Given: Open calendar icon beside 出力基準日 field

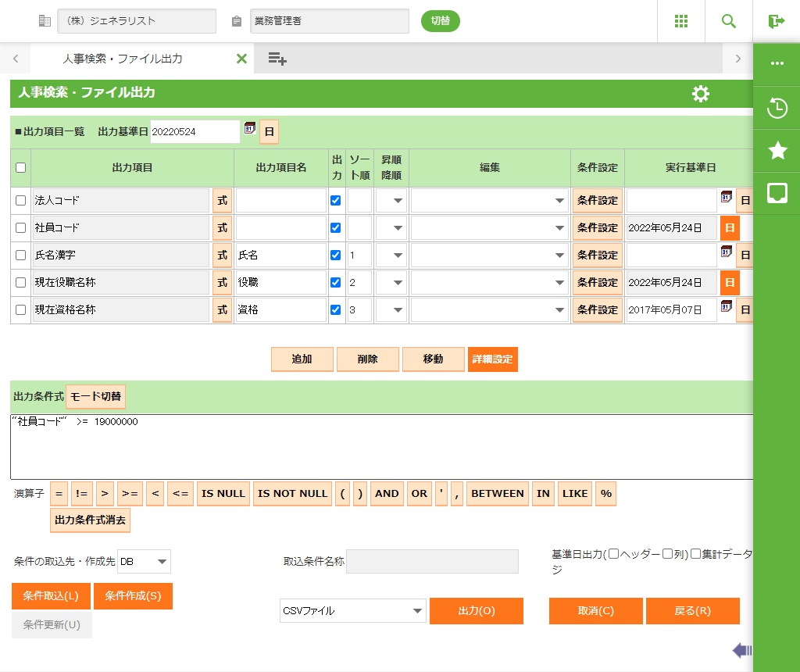Looking at the screenshot, I should click(250, 129).
